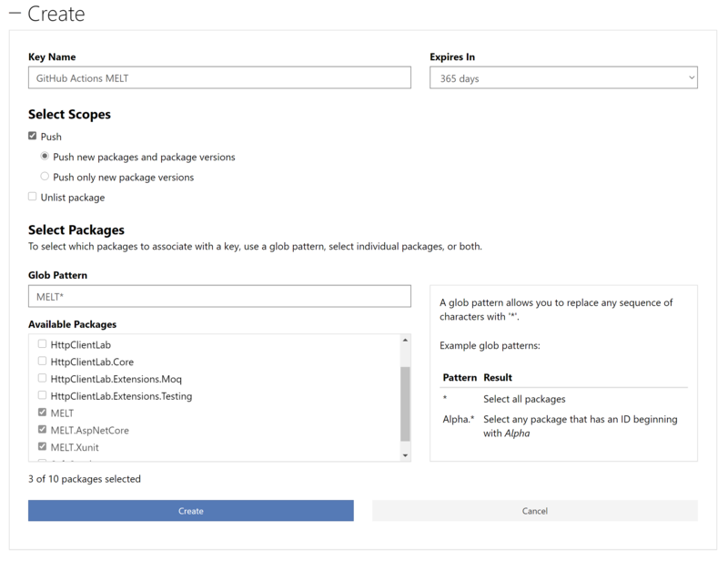Uncheck the Push scope checkbox
Image resolution: width=728 pixels, height=561 pixels.
point(33,136)
